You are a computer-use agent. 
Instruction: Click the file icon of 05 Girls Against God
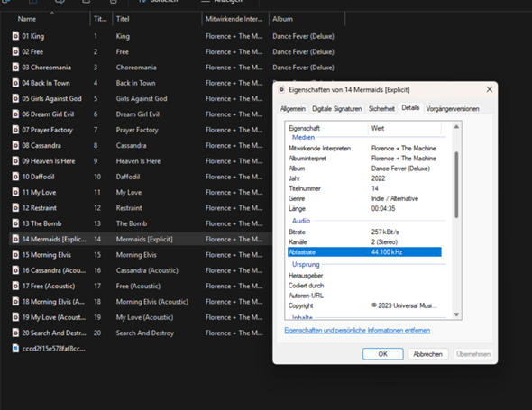click(x=15, y=98)
